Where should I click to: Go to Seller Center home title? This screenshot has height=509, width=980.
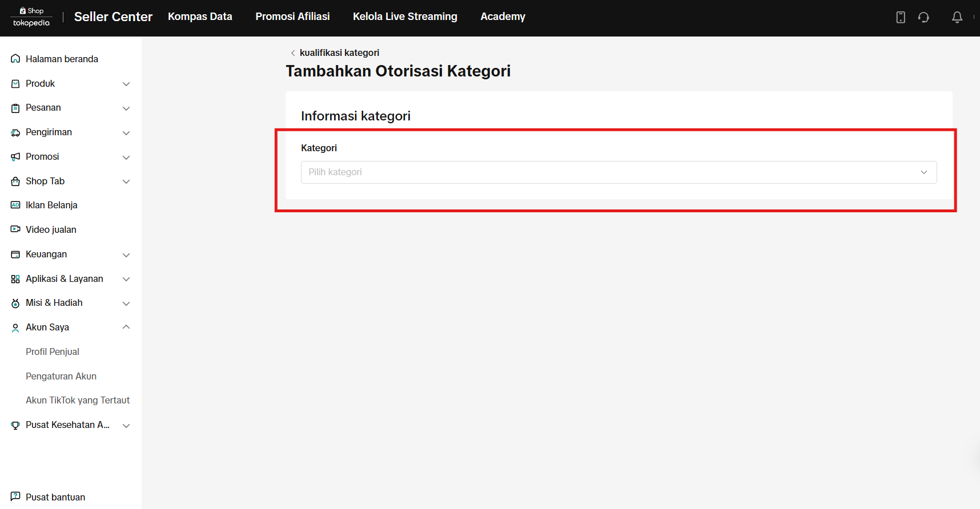[x=113, y=17]
